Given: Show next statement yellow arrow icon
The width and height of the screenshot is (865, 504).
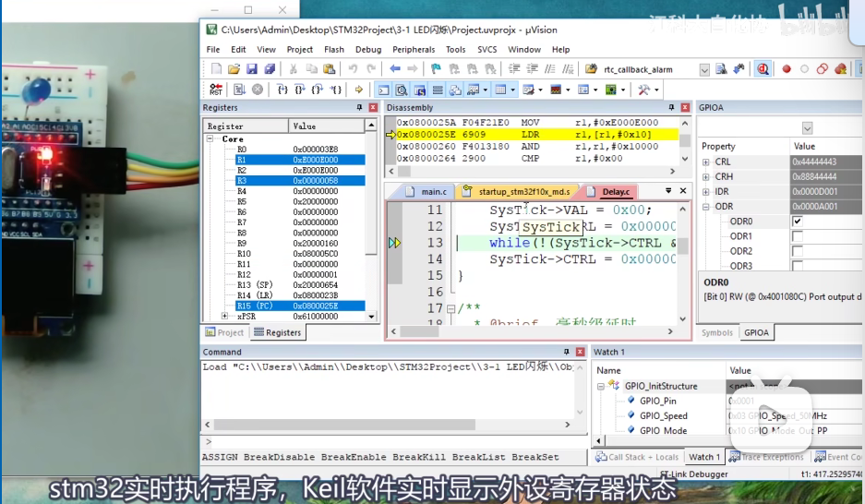Looking at the screenshot, I should point(358,90).
